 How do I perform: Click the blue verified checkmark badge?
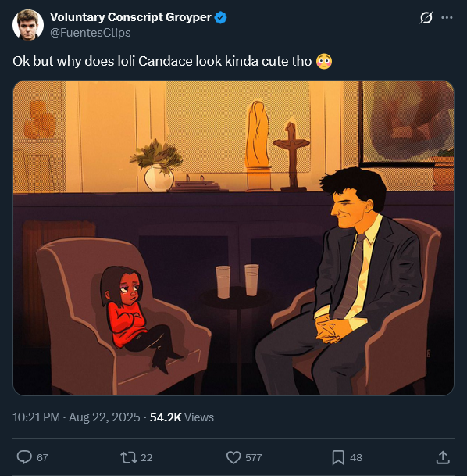click(x=220, y=18)
